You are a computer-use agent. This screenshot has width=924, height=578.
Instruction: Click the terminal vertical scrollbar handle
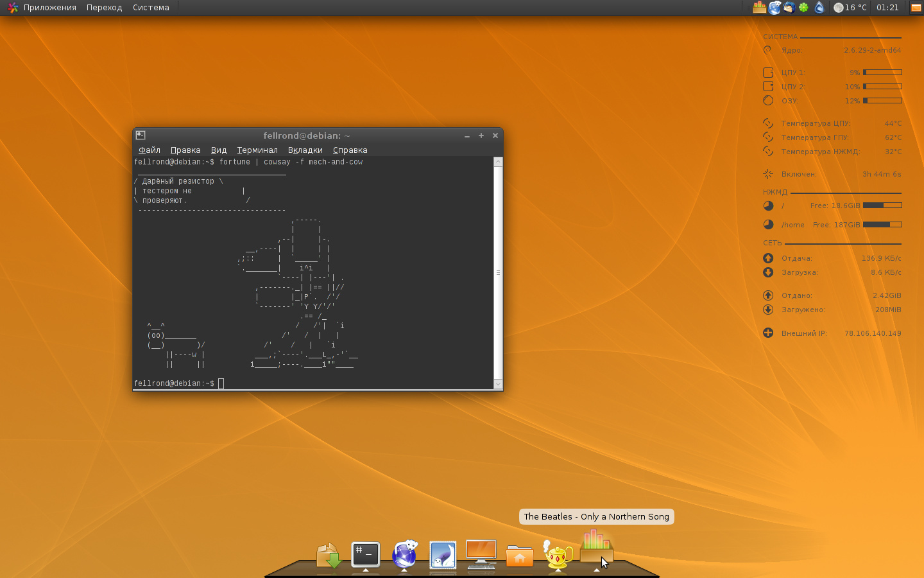click(498, 273)
